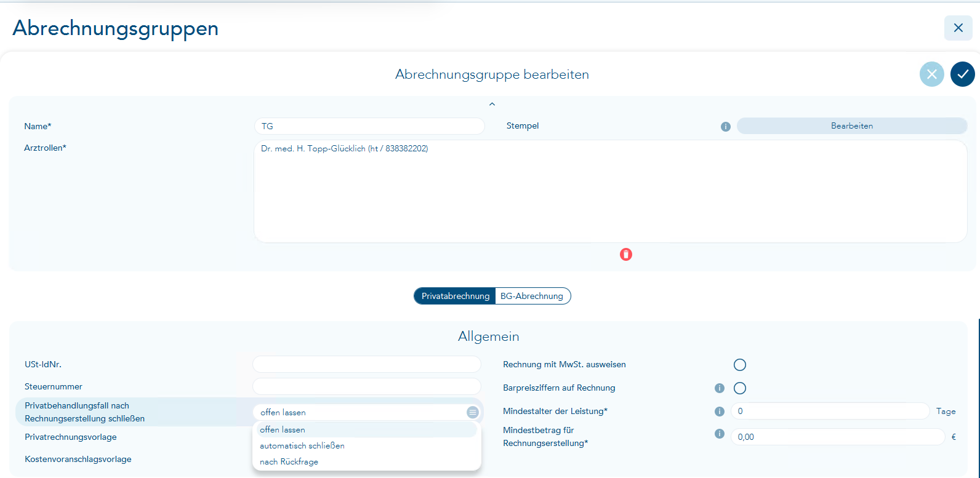The image size is (980, 478).
Task: Select the Privatabrechnung tab
Action: click(455, 296)
